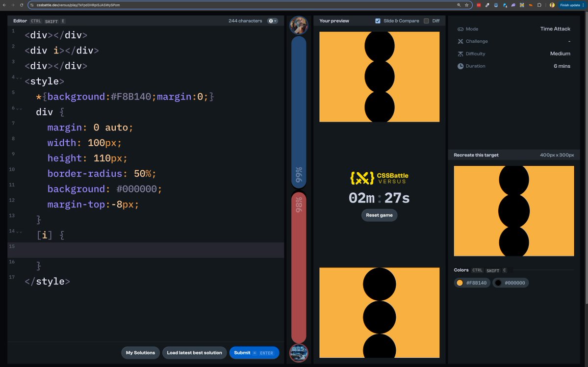588x367 pixels.
Task: Click the Difficulty icon
Action: [460, 53]
